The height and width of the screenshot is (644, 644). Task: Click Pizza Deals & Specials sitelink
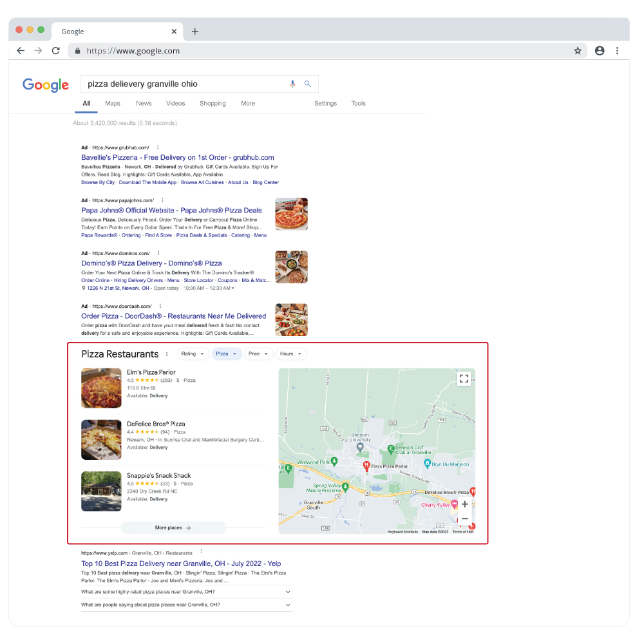(201, 235)
